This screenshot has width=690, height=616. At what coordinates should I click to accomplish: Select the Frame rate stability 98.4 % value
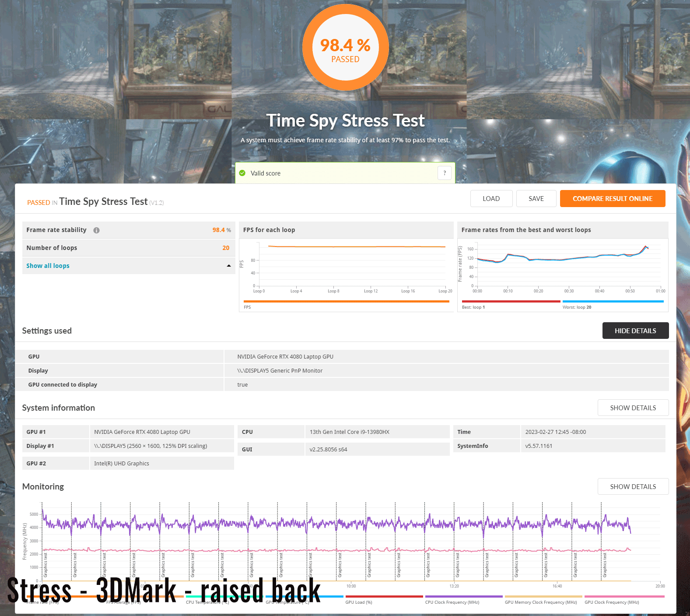tap(221, 230)
